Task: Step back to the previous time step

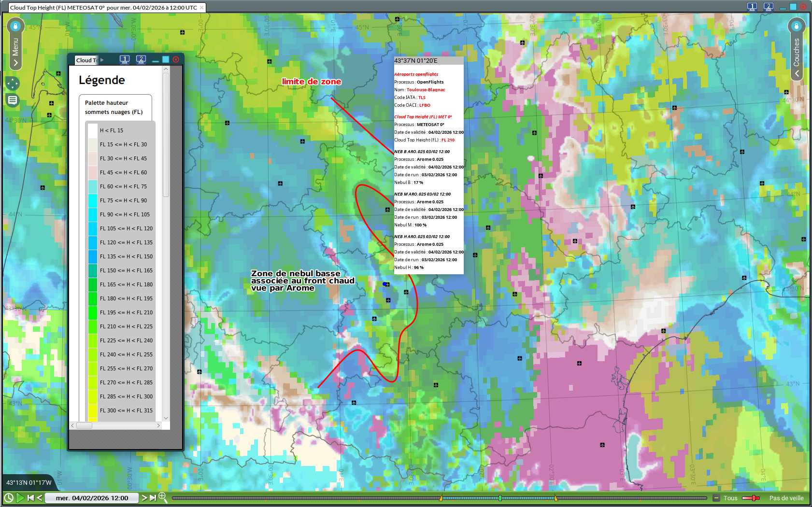Action: click(x=40, y=498)
